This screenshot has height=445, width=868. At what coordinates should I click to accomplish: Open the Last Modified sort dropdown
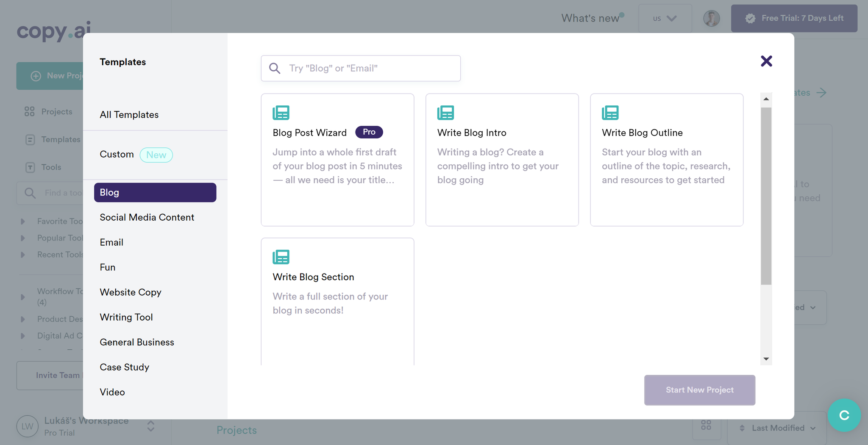(x=777, y=428)
